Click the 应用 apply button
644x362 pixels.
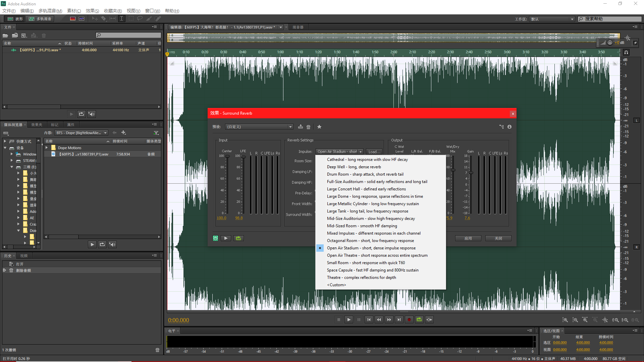[468, 238]
